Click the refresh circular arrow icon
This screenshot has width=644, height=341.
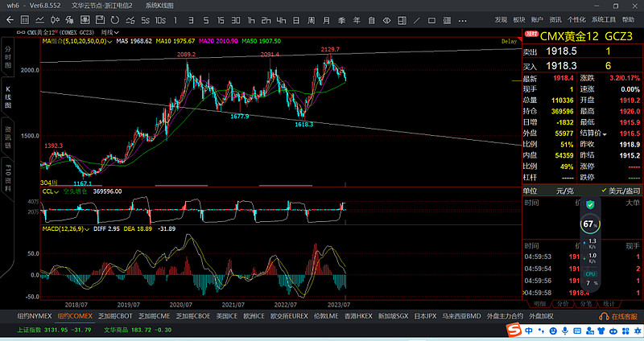click(114, 19)
